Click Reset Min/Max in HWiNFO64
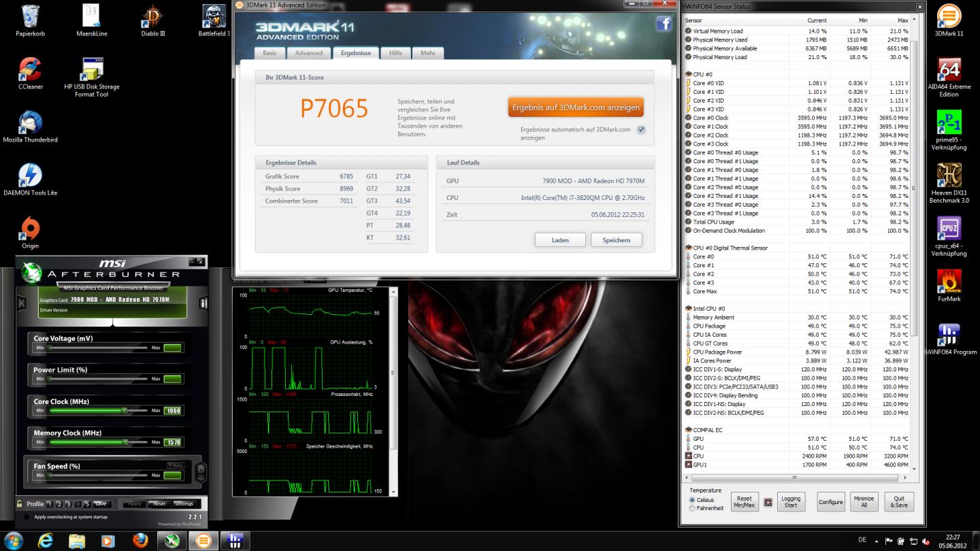980x551 pixels. pos(745,502)
